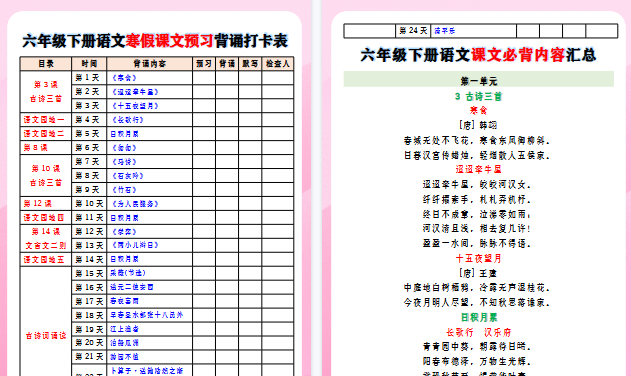The image size is (631, 376).
Task: Click the 背诵 column header
Action: click(x=227, y=64)
